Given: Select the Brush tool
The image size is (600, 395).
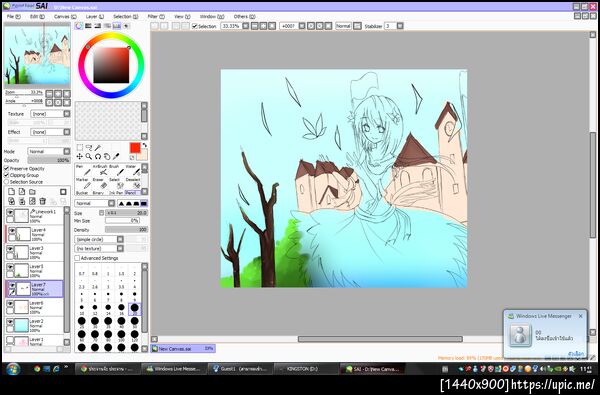Looking at the screenshot, I should point(116,170).
